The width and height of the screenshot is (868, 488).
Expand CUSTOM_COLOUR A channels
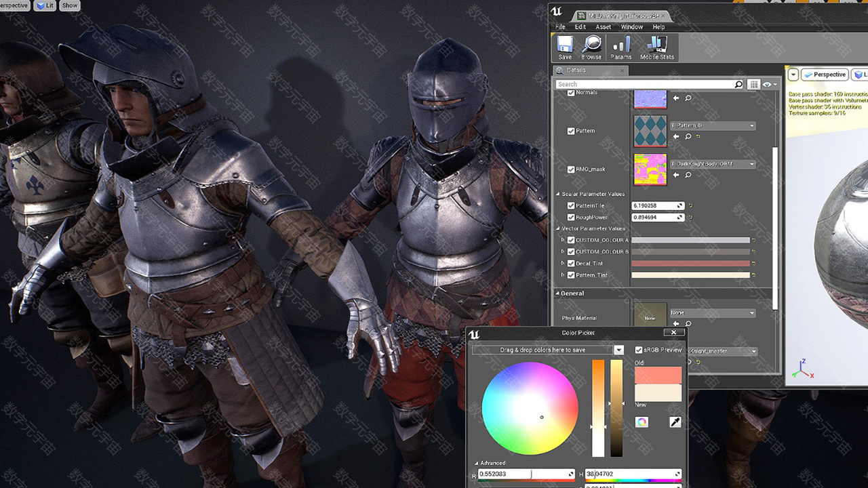coord(563,240)
